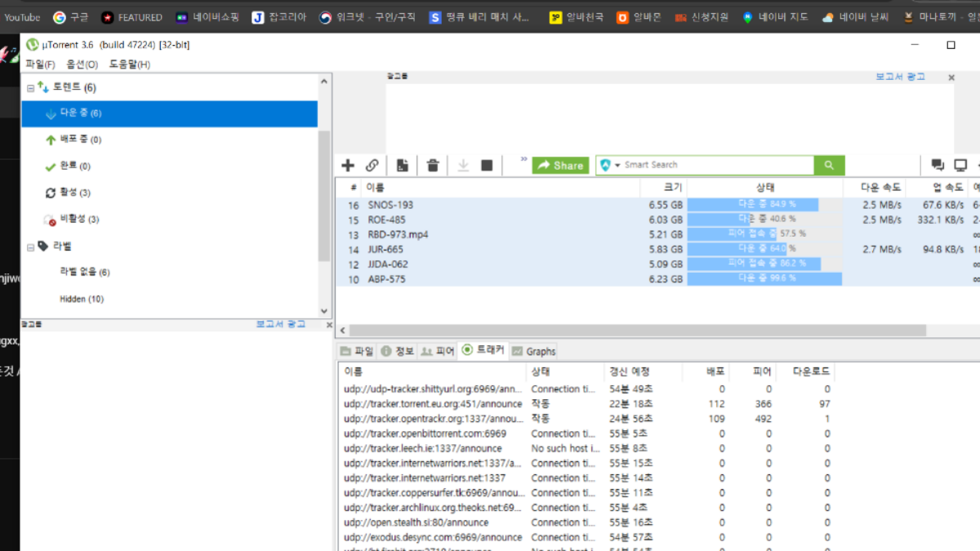Click the Remove Torrent trash icon
Screen dimensions: 980x551
[x=433, y=166]
